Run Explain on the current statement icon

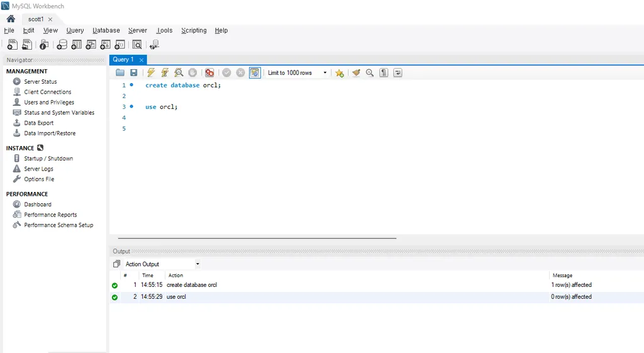pos(179,73)
